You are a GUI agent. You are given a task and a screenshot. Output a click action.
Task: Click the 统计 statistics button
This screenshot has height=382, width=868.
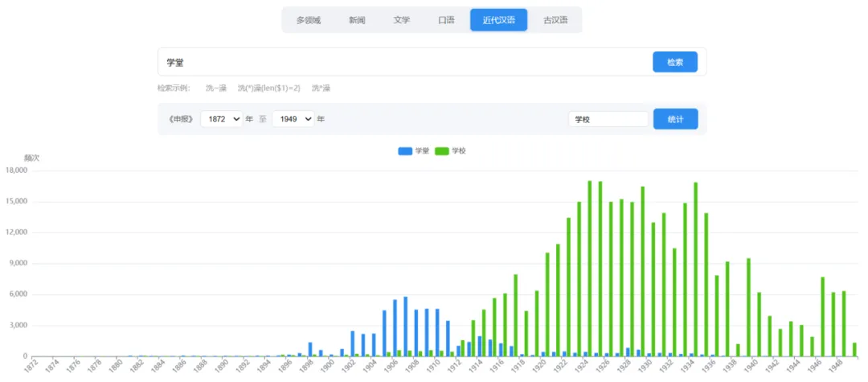675,119
